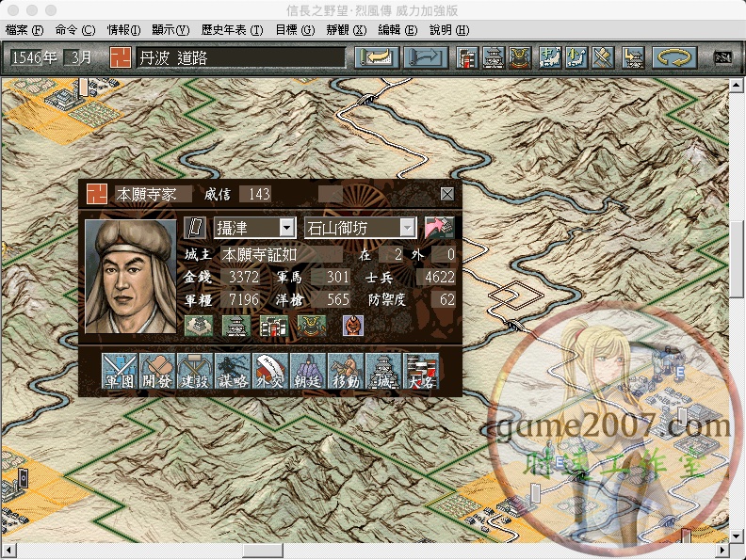746x560 pixels.
Task: Click the 洋槍 value 565
Action: coord(332,299)
